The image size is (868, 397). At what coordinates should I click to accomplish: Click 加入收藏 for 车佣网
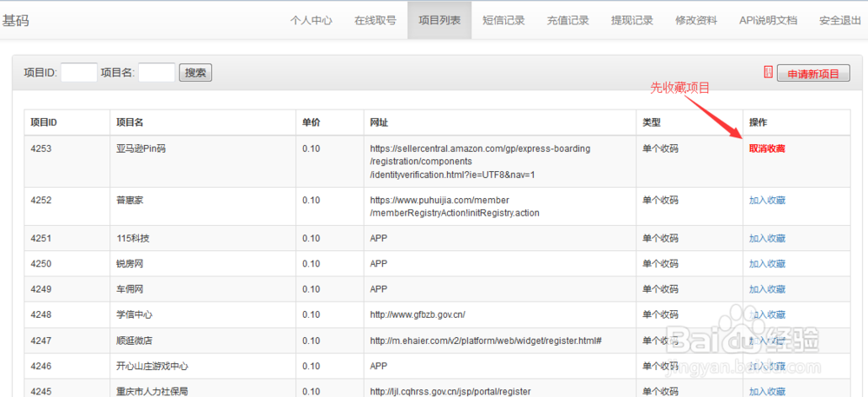click(x=766, y=289)
